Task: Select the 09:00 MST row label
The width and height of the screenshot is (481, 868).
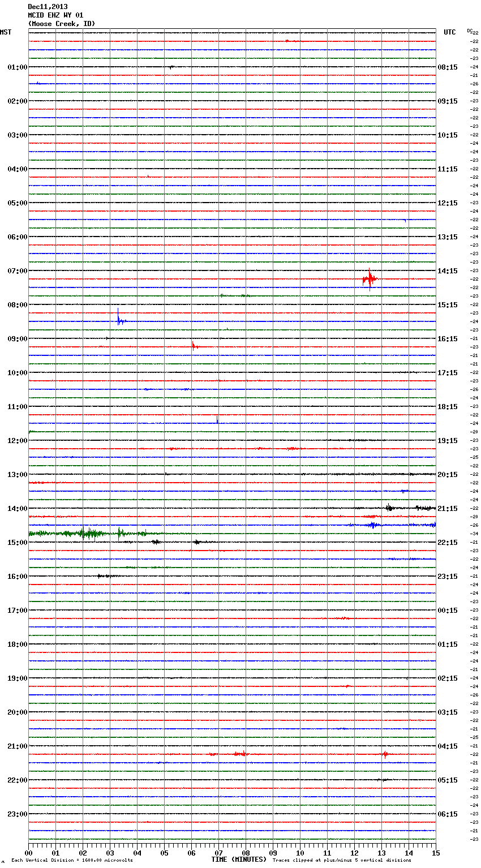Action: point(17,339)
